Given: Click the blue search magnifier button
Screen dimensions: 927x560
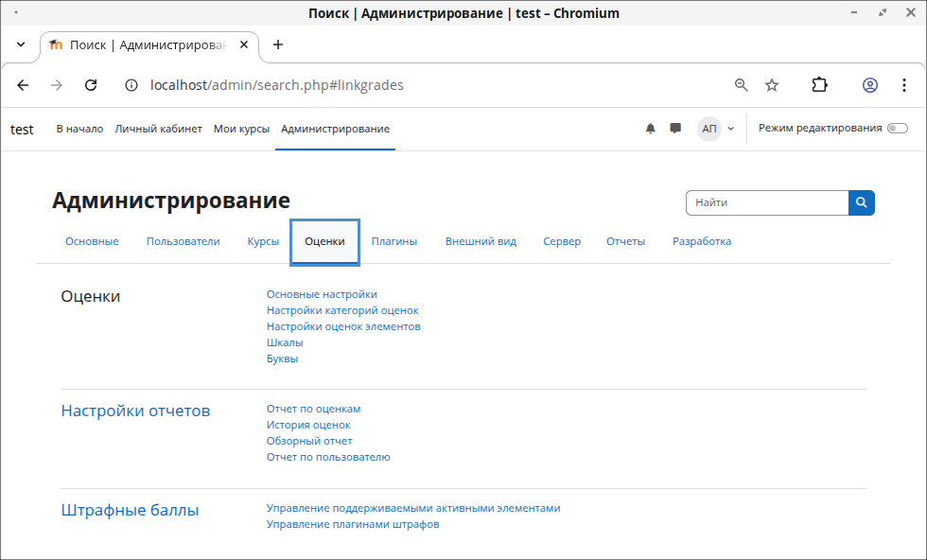Looking at the screenshot, I should tap(862, 202).
